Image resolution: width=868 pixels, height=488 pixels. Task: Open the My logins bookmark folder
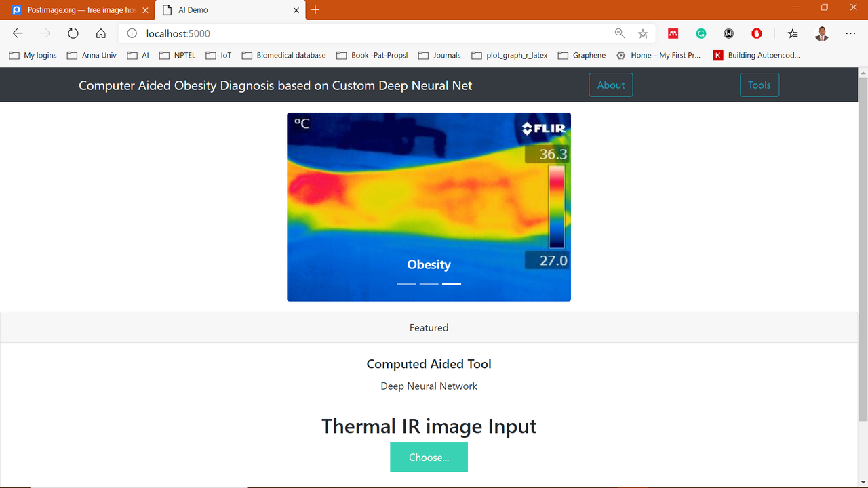(x=33, y=56)
